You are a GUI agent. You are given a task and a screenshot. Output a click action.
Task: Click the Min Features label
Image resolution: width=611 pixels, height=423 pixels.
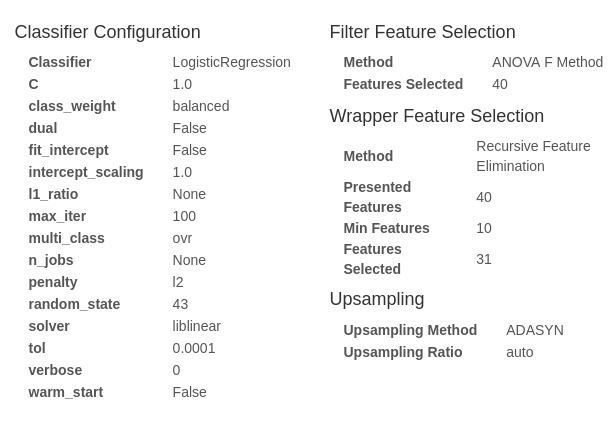tap(386, 228)
